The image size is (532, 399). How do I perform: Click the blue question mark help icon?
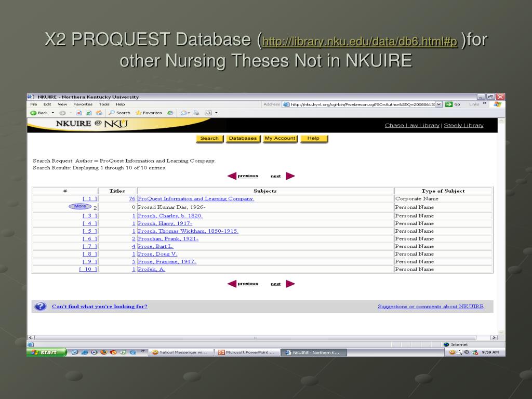point(41,307)
